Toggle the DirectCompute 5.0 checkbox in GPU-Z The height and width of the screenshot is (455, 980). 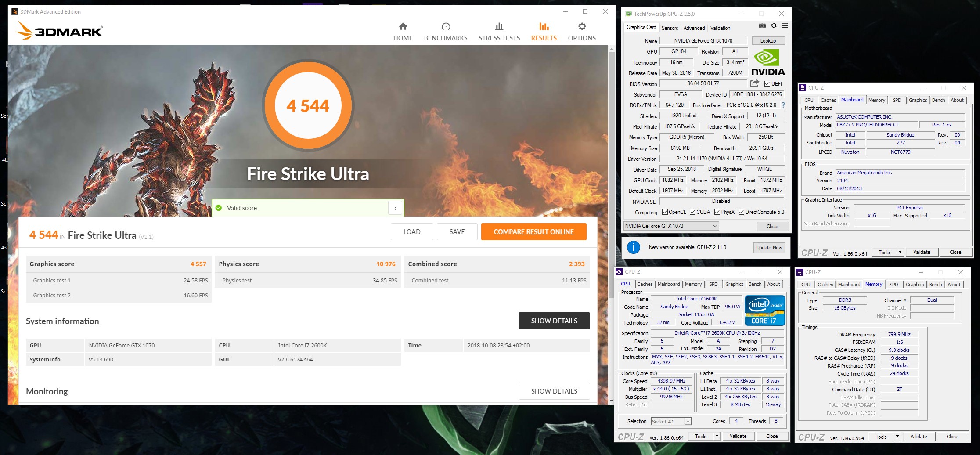(x=741, y=212)
